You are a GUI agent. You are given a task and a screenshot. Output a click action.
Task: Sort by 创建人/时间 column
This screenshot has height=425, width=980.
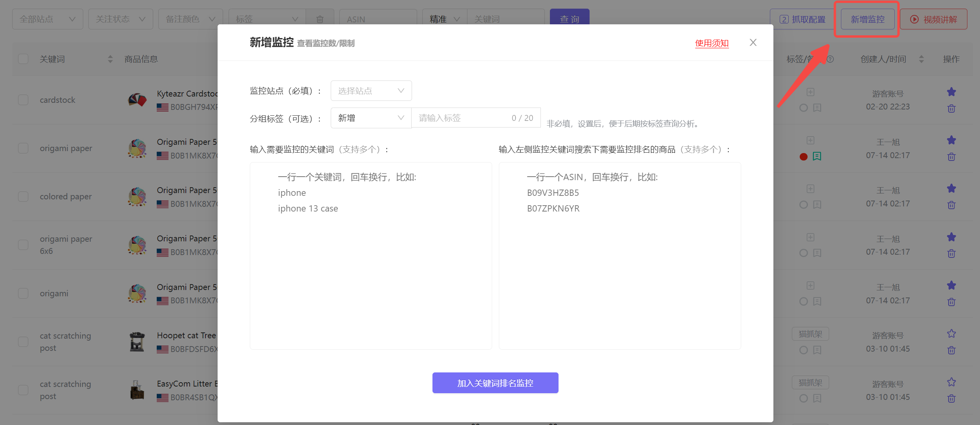[x=921, y=59]
